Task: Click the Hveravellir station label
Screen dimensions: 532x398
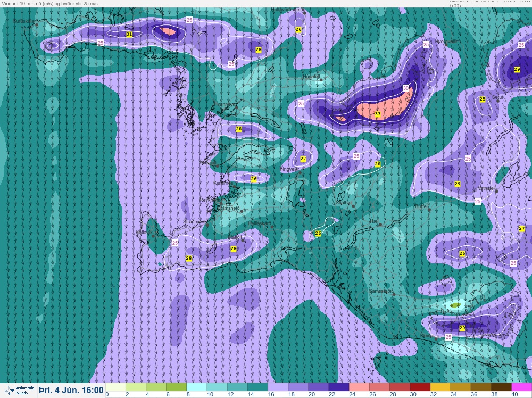Action: (x=446, y=41)
